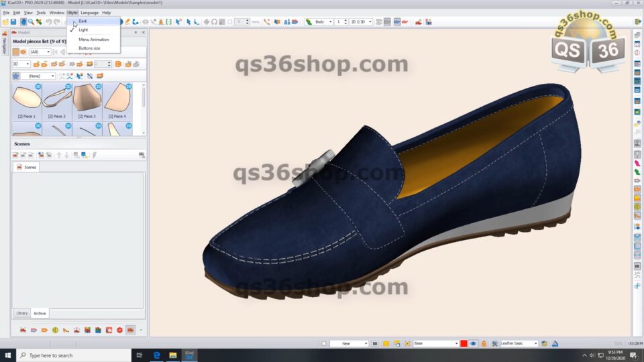The image size is (644, 362).
Task: Open the File menu
Action: click(6, 13)
